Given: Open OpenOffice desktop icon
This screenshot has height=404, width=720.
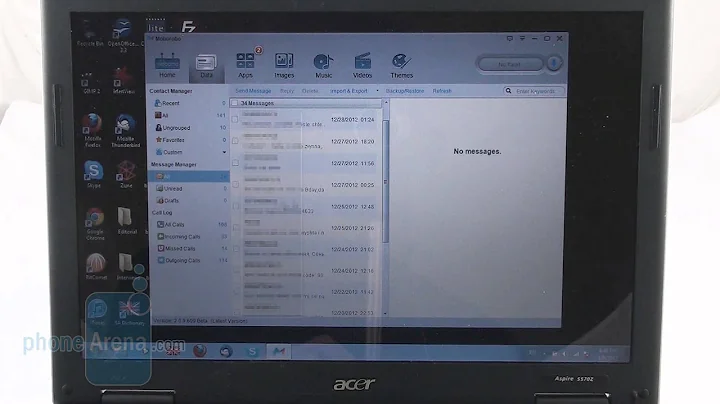Looking at the screenshot, I should pyautogui.click(x=123, y=36).
